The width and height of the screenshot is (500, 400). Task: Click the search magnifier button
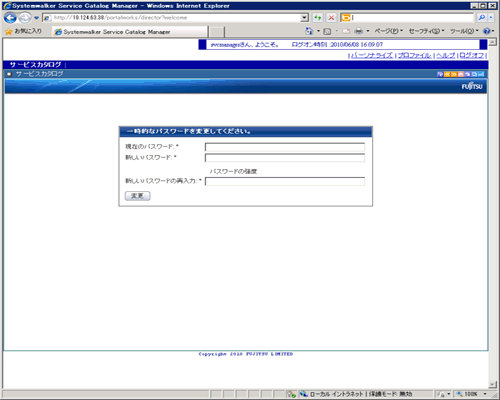(481, 18)
